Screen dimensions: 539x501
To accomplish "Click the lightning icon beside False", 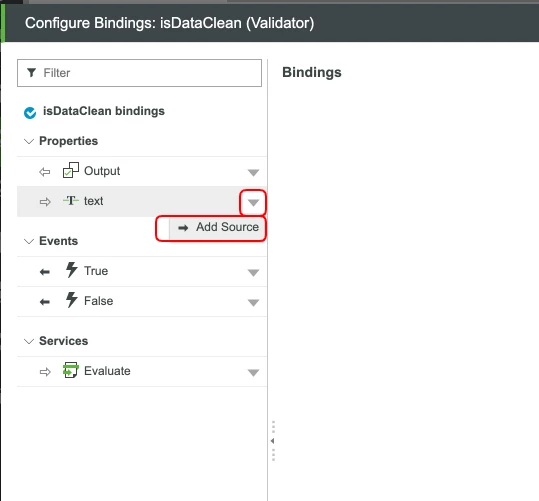I will 72,300.
